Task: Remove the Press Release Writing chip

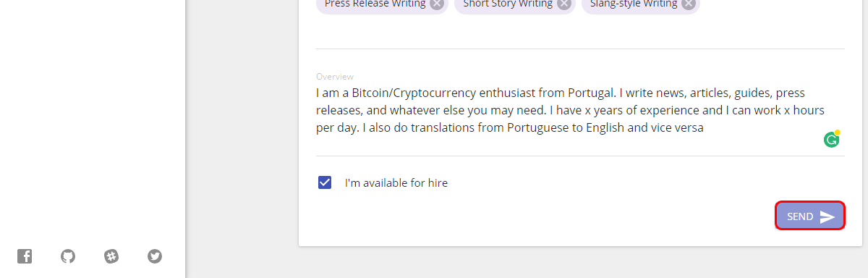Action: click(437, 4)
